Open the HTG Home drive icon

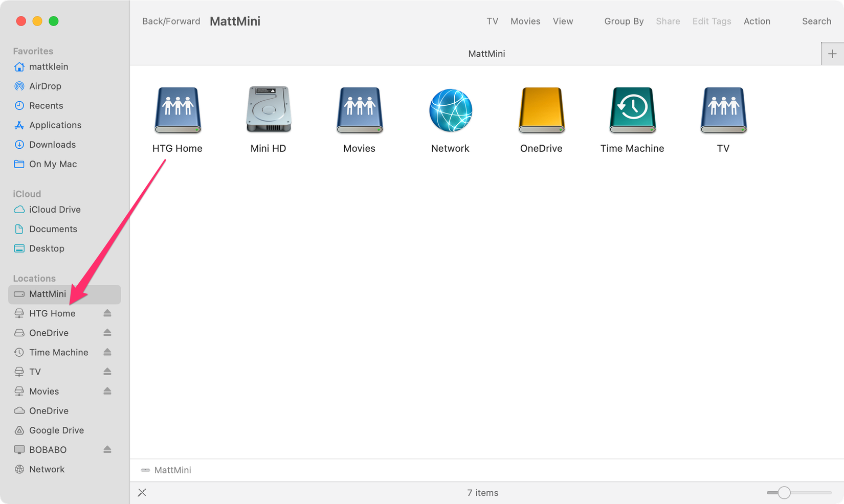click(x=177, y=110)
